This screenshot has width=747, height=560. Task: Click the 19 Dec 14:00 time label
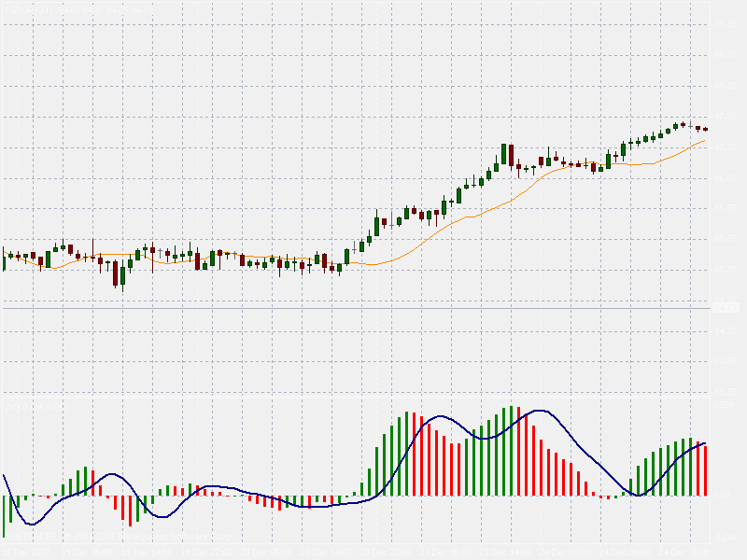(x=147, y=553)
